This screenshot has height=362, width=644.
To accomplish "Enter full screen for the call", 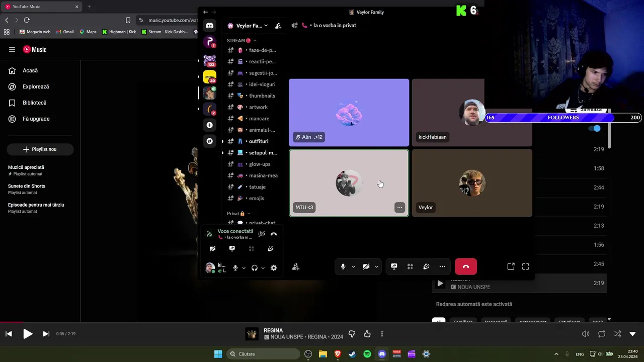I will pos(526,266).
